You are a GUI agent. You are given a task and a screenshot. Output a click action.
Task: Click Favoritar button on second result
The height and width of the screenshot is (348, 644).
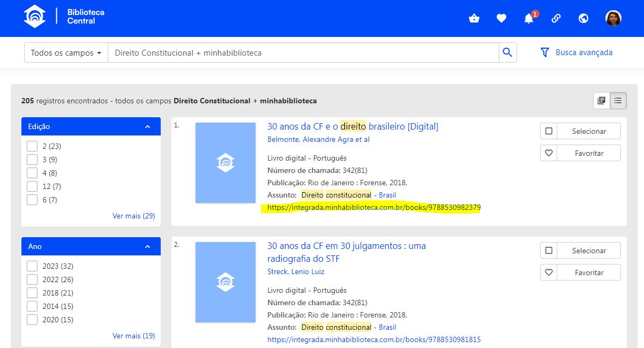coord(589,273)
